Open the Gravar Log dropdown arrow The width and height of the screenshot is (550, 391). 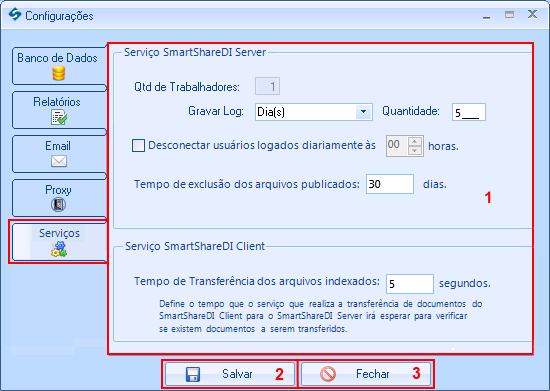[363, 112]
